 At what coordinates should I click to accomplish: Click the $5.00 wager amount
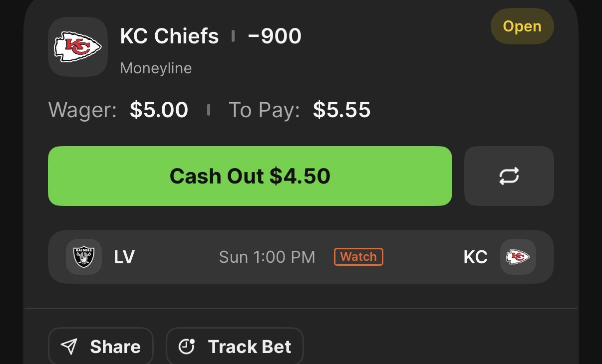click(x=159, y=110)
